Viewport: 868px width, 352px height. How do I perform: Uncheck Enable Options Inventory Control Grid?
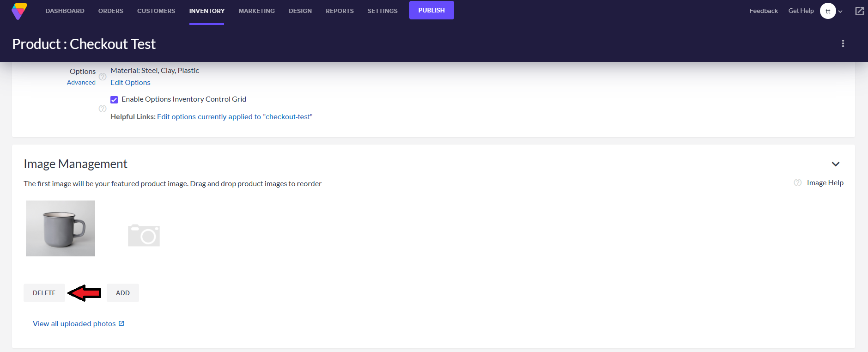tap(114, 100)
